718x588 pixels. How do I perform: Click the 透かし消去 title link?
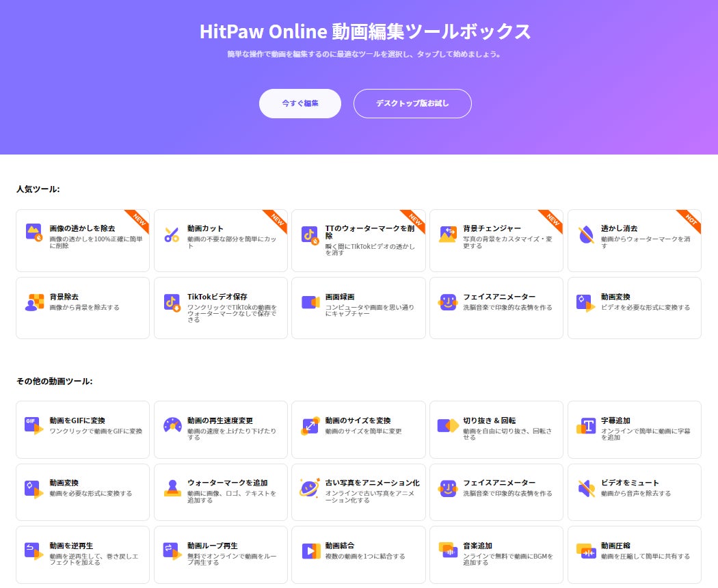[619, 228]
